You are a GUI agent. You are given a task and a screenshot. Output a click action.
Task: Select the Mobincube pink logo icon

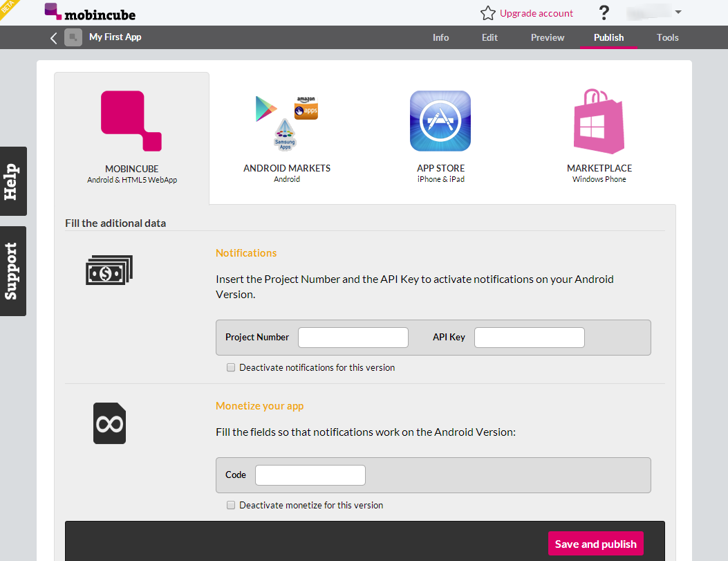pyautogui.click(x=131, y=121)
